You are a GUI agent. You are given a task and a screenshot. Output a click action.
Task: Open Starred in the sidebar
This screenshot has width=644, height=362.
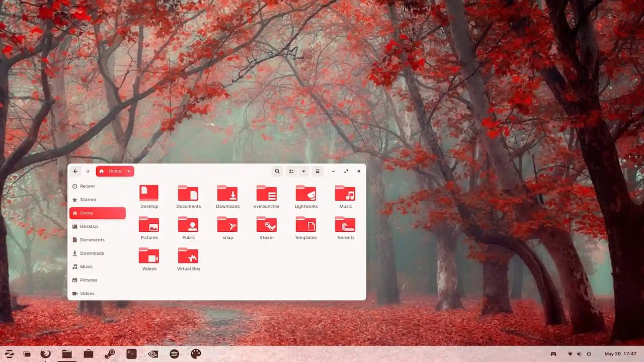(x=88, y=200)
